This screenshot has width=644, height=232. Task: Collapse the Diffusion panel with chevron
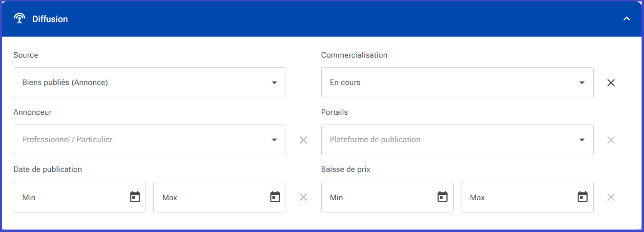click(627, 19)
